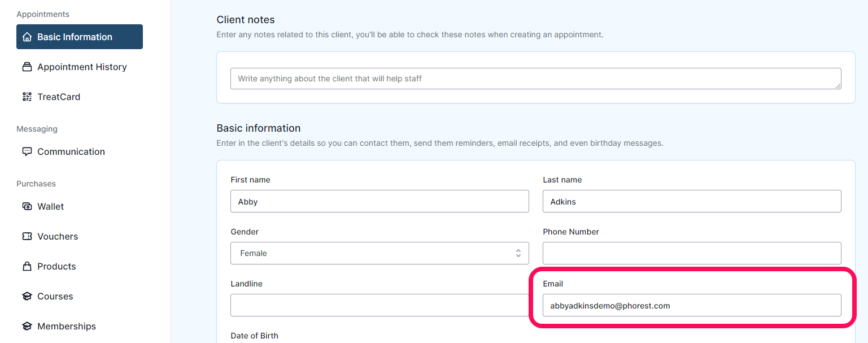Click the 'Enter any notes related to this client' description
The height and width of the screenshot is (343, 868).
pyautogui.click(x=410, y=35)
